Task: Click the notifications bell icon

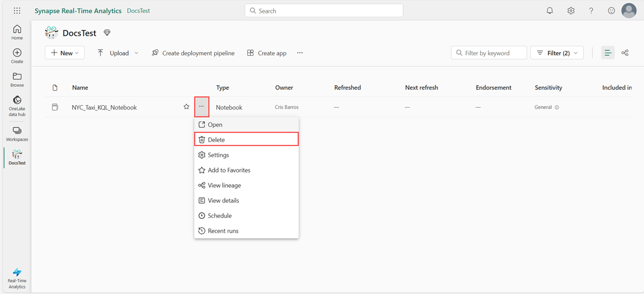Action: [x=550, y=11]
